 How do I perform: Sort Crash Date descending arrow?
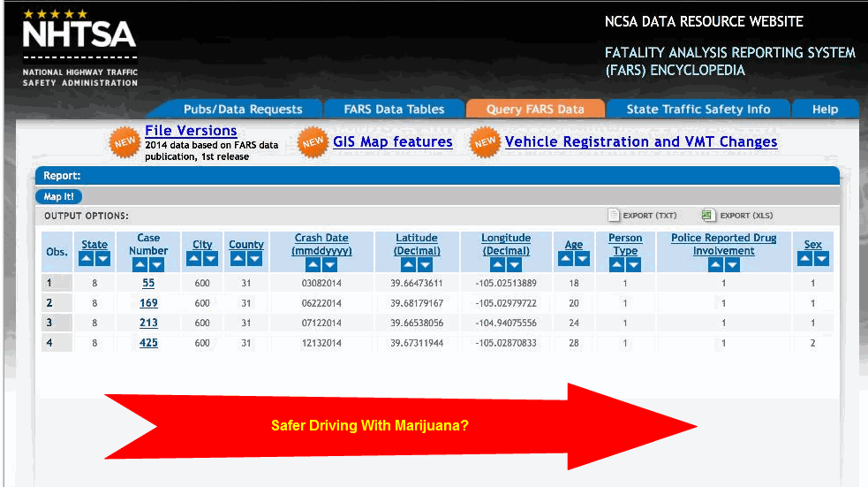(x=330, y=265)
